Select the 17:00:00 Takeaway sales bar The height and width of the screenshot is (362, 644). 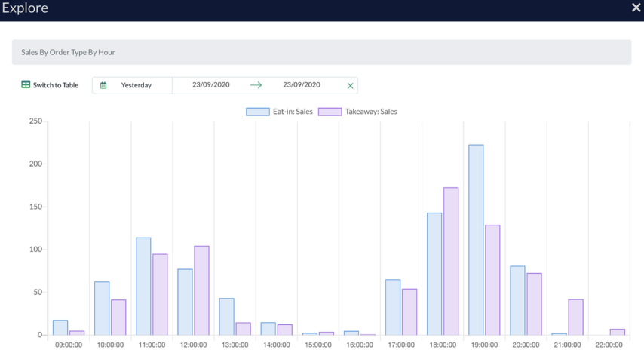409,312
